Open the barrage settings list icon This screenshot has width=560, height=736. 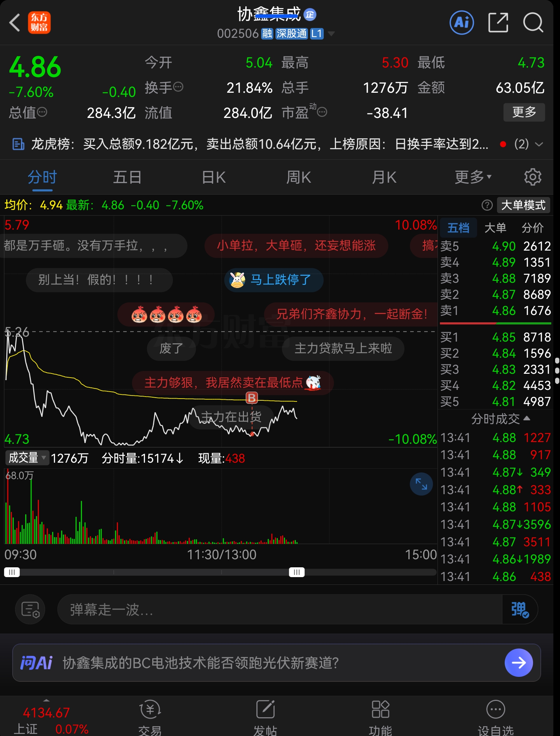click(30, 609)
